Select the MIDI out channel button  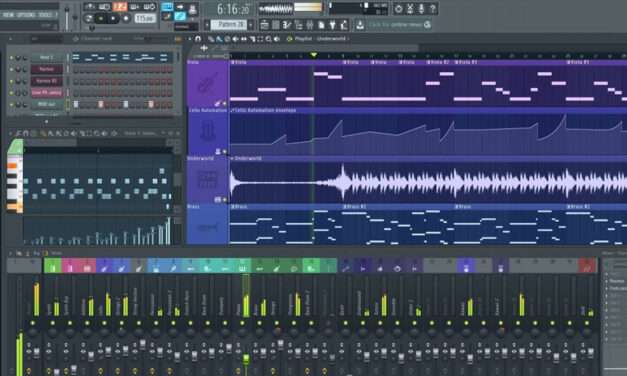(x=46, y=104)
